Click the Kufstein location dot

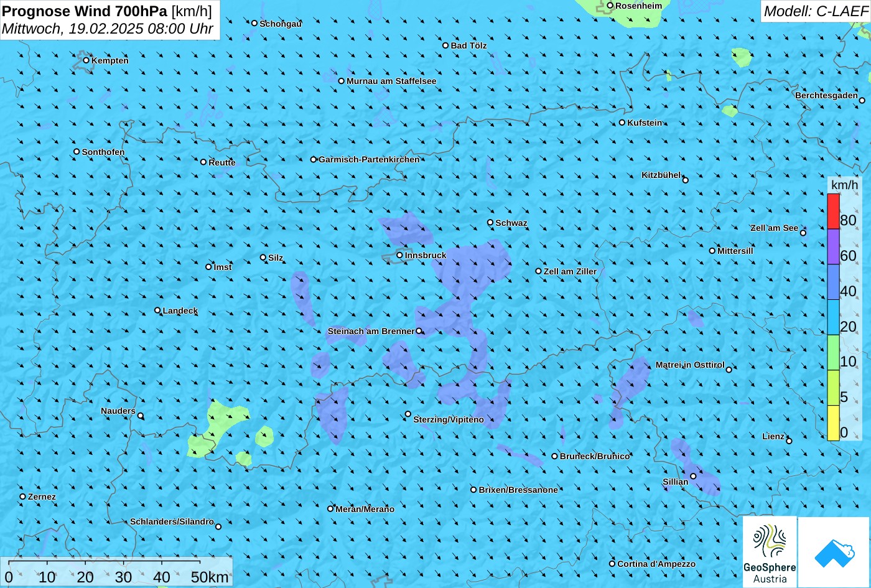pos(622,123)
